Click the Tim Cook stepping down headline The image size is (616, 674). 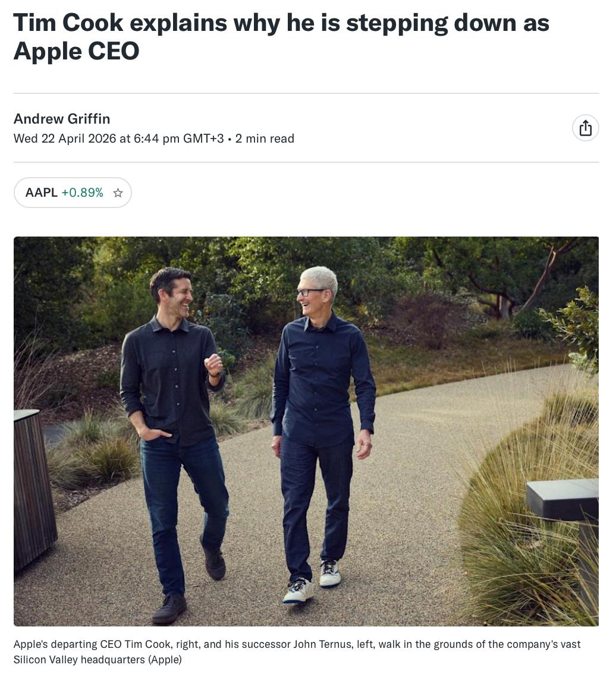point(281,36)
